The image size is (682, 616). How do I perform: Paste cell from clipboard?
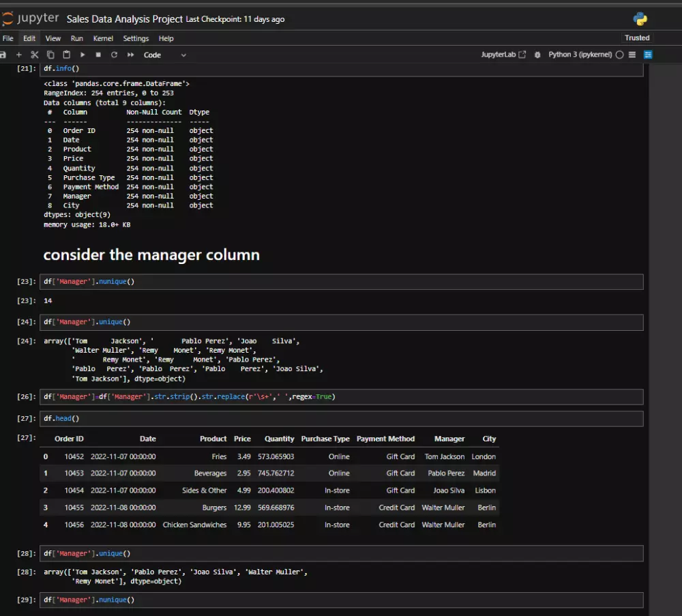coord(66,55)
